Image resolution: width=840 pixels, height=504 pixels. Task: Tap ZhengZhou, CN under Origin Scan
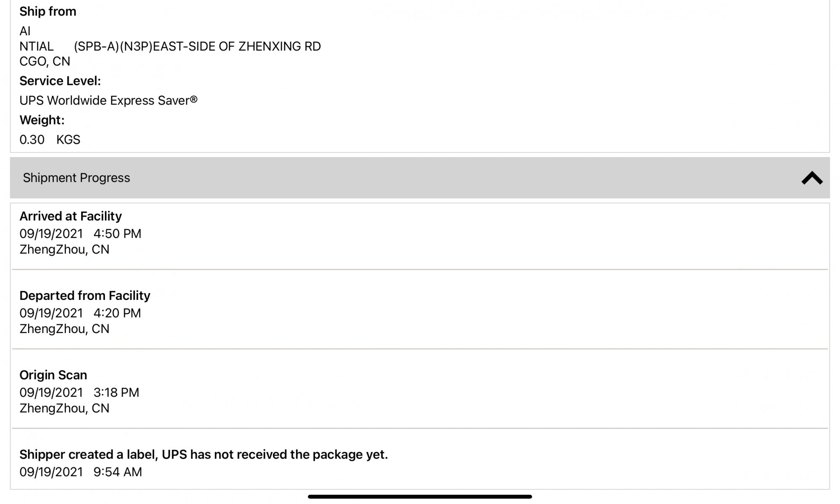64,408
